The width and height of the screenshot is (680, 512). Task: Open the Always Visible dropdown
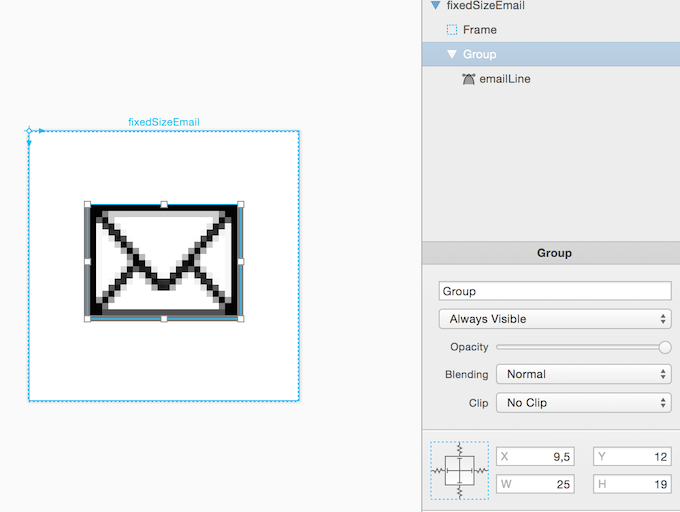(x=555, y=319)
